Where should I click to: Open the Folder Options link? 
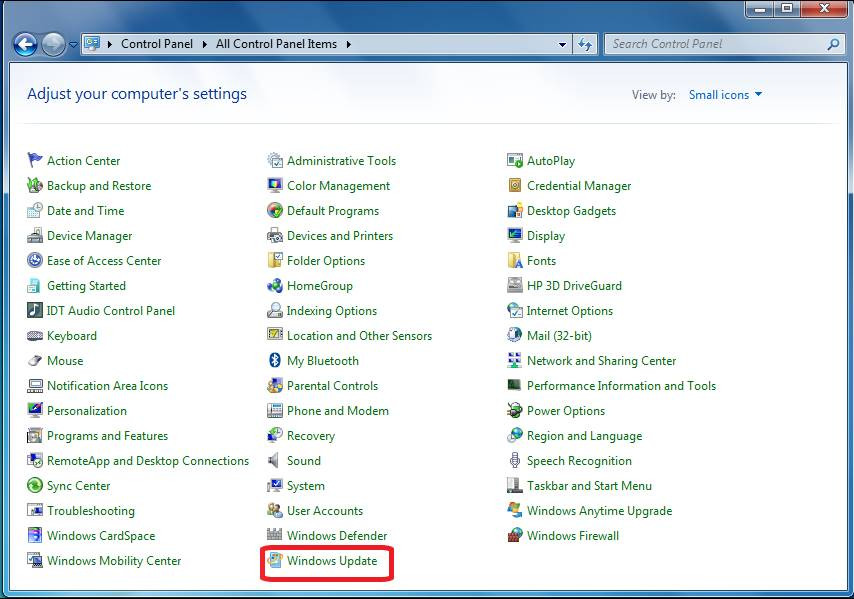[326, 261]
